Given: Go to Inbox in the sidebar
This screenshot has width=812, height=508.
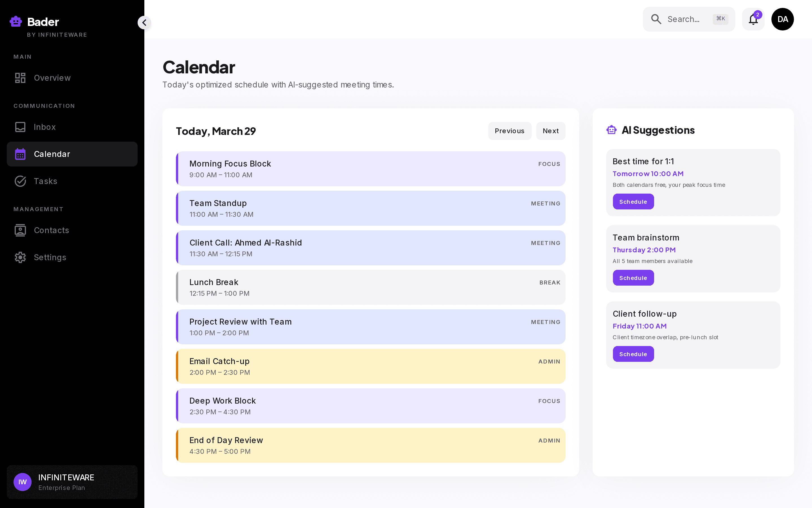Looking at the screenshot, I should (72, 127).
